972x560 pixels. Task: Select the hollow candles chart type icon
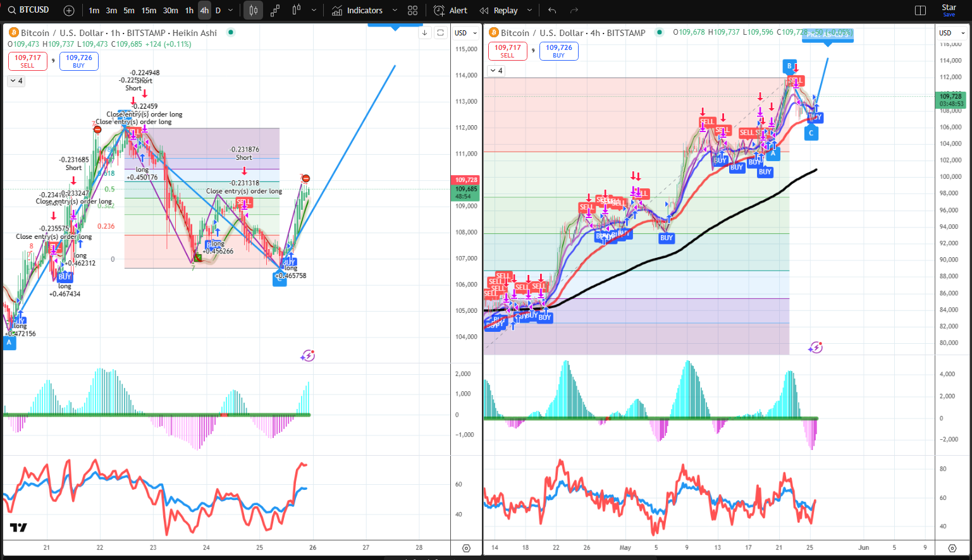[x=297, y=11]
